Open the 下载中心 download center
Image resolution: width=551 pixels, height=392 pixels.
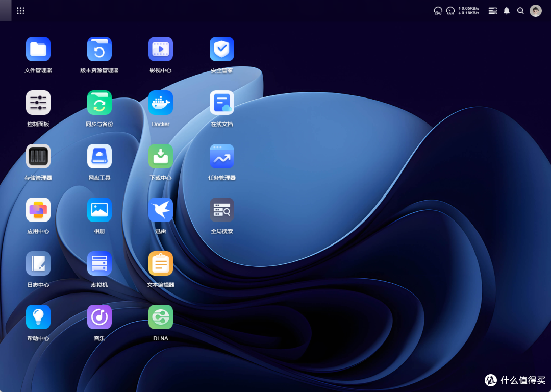click(161, 156)
